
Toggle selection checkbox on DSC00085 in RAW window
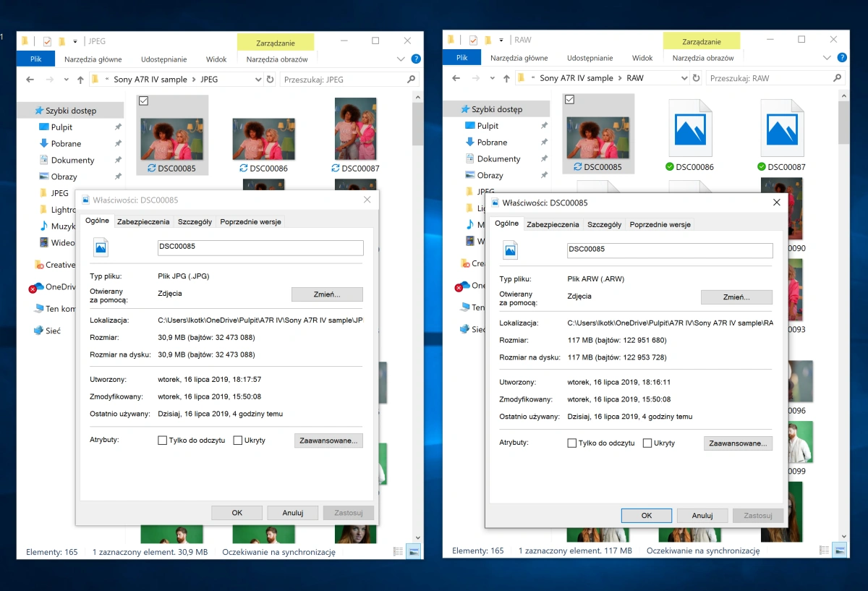click(x=569, y=100)
